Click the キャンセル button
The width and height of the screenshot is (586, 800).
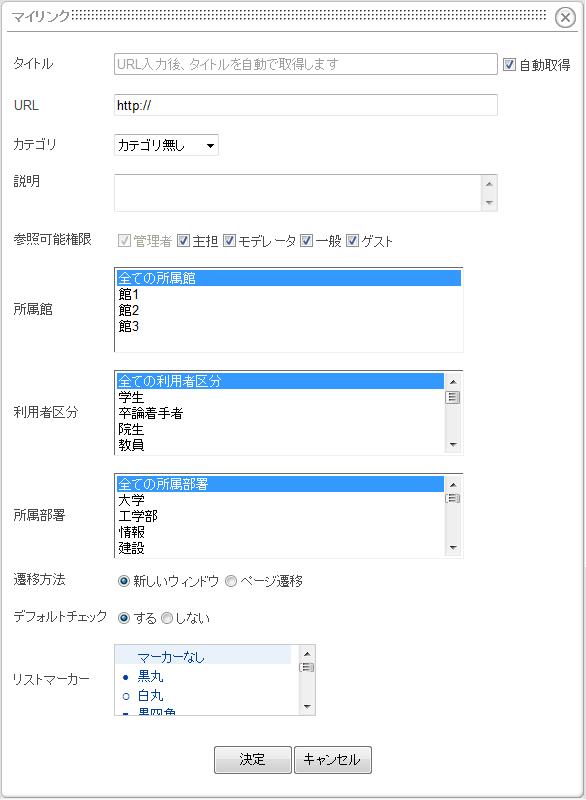point(333,760)
